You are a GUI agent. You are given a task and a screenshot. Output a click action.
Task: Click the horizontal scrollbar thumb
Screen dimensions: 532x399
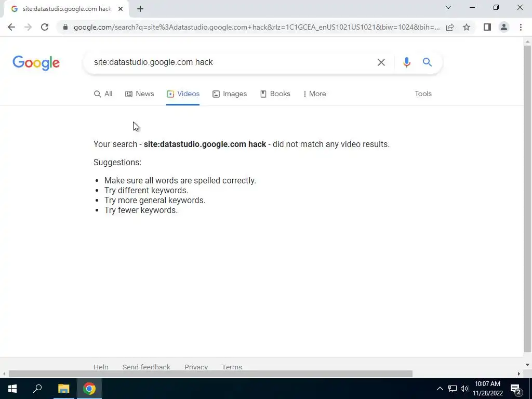coord(210,374)
